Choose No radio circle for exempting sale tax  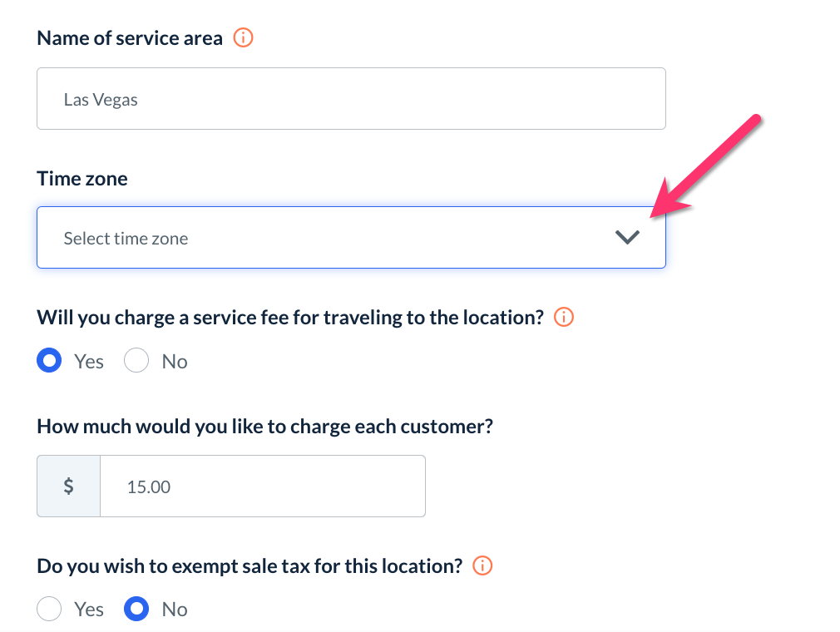coord(136,610)
